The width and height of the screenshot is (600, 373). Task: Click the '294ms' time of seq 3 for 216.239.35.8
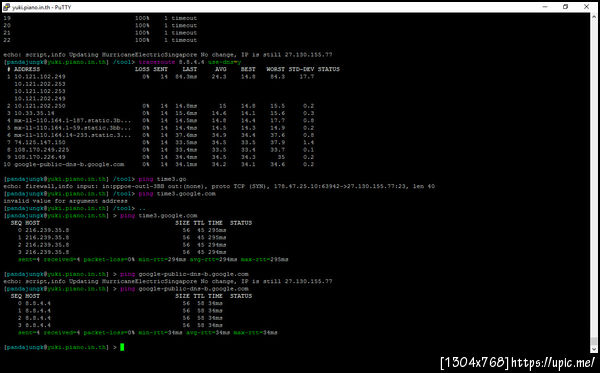coord(217,252)
